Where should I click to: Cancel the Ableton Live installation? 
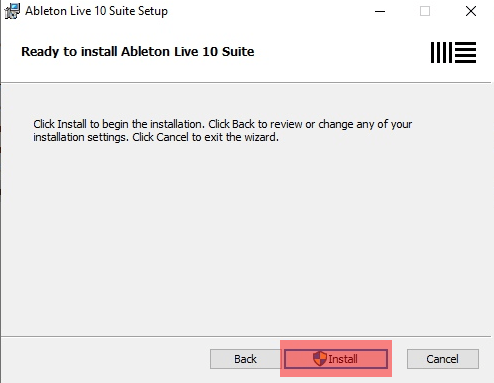[443, 359]
